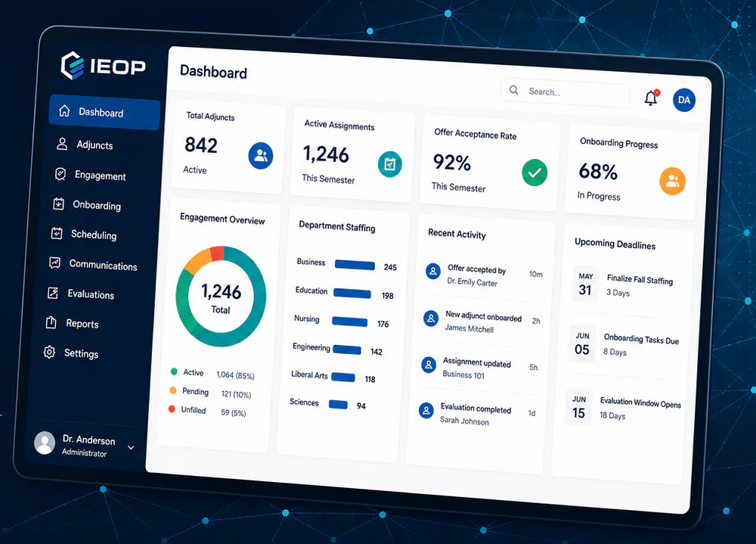Viewport: 756px width, 544px height.
Task: Click the Offer Acceptance green checkmark icon
Action: click(x=534, y=173)
